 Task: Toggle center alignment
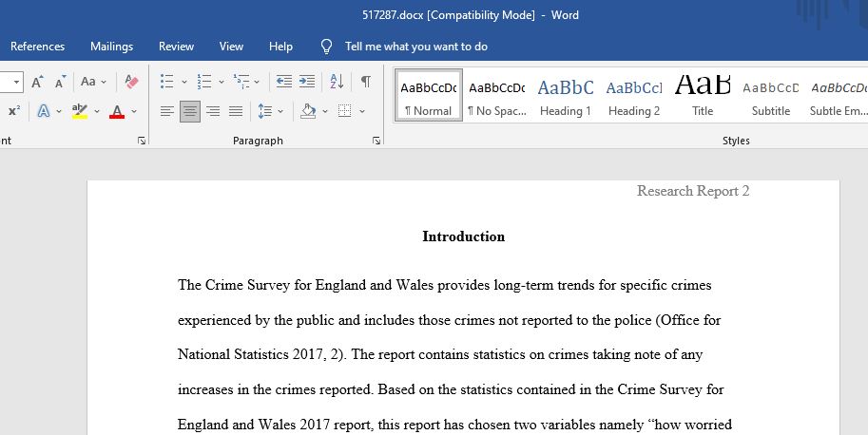[190, 111]
